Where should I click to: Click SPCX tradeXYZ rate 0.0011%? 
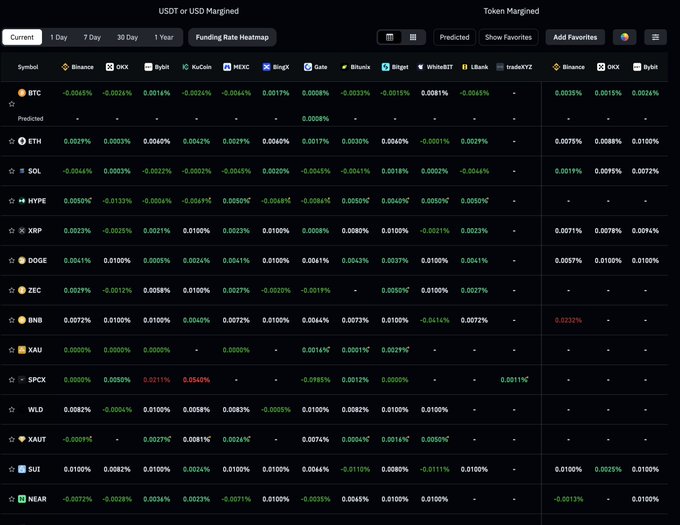click(x=514, y=380)
